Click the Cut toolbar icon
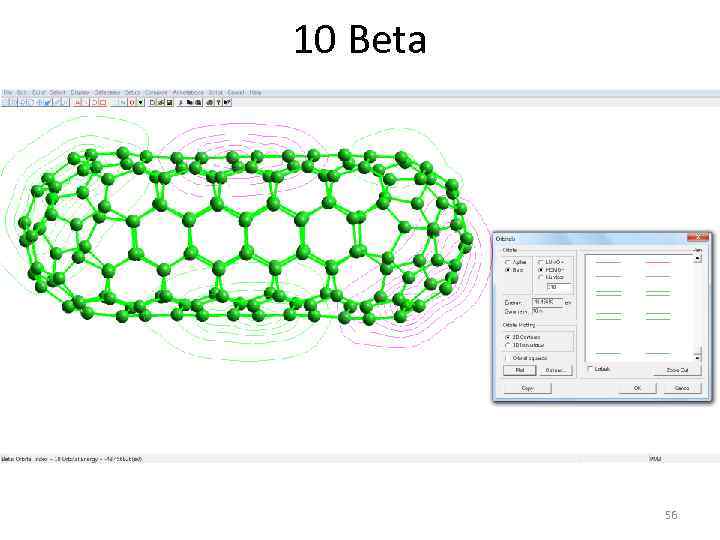Screen dimensions: 720x540 [x=181, y=102]
